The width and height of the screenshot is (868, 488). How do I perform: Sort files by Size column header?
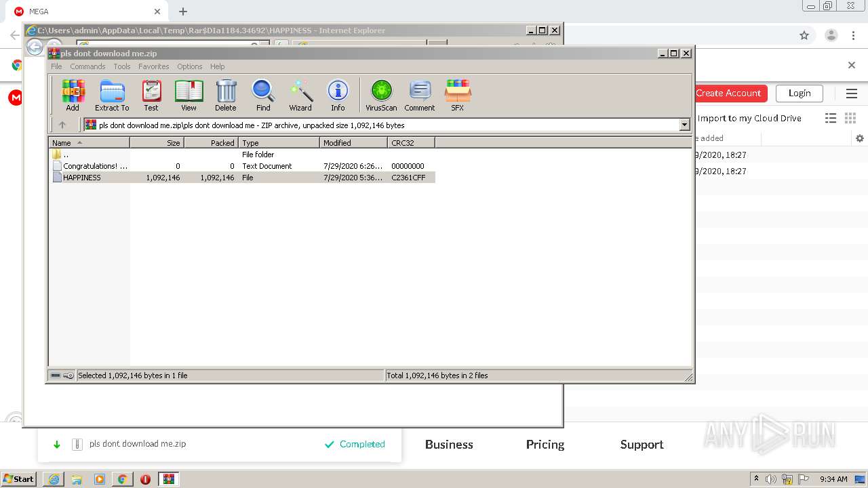click(x=157, y=143)
